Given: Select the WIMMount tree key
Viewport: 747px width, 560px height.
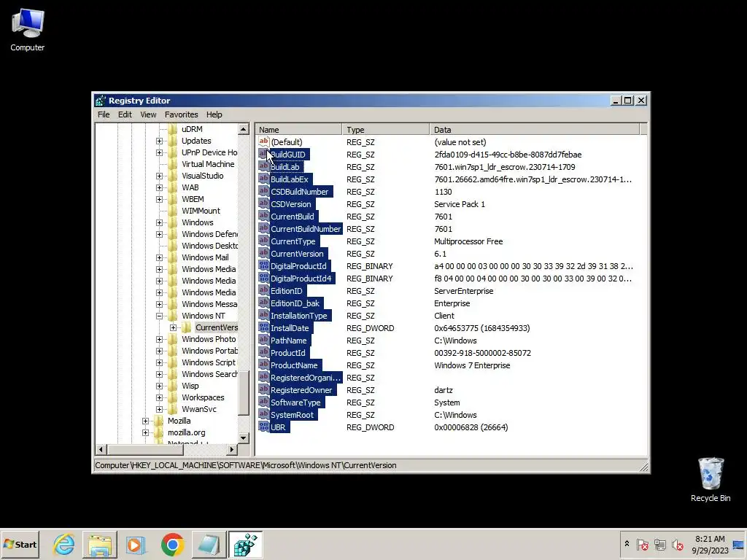Looking at the screenshot, I should click(x=201, y=211).
